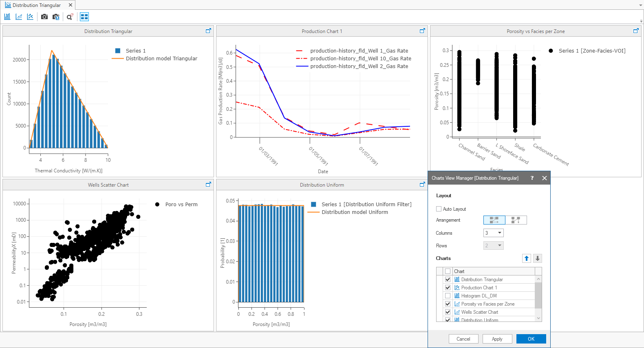644x348 pixels.
Task: Select the vertical-first arrangement option
Action: coord(516,220)
